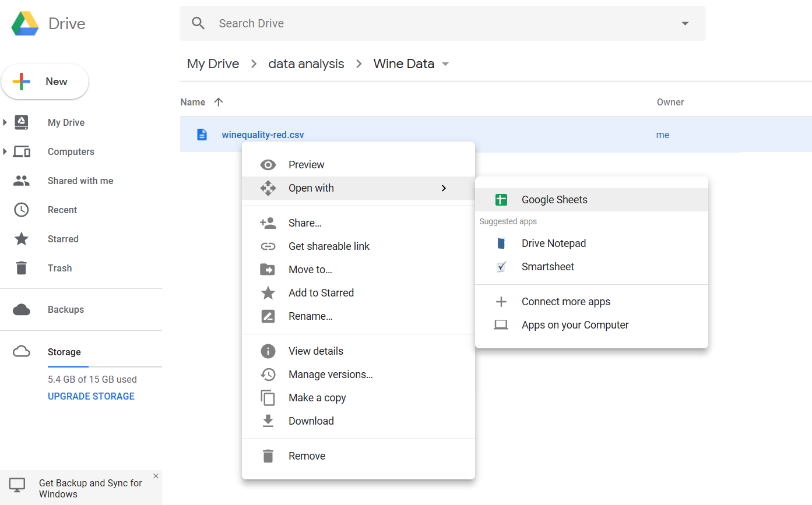
Task: Click Connect more apps plus icon
Action: pyautogui.click(x=501, y=301)
